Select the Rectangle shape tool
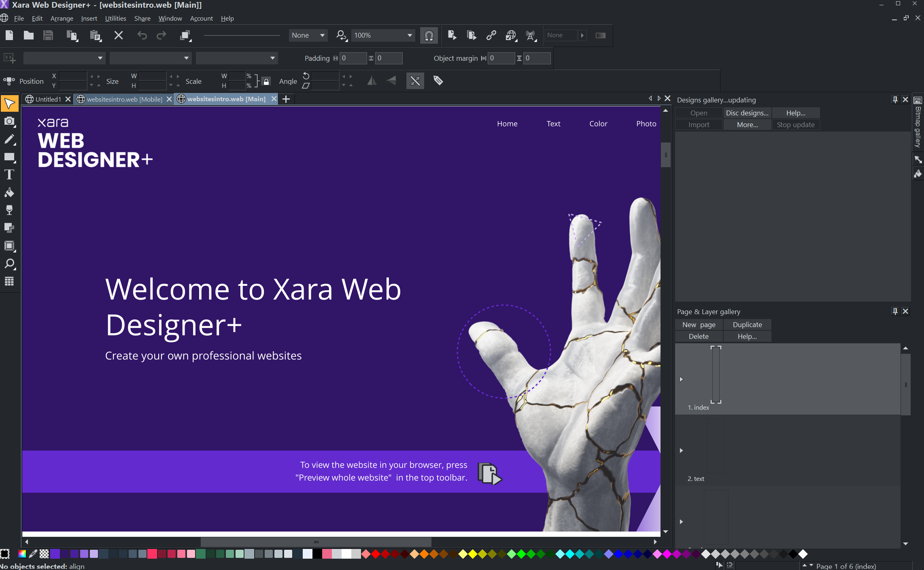Viewport: 924px width, 570px height. [9, 157]
